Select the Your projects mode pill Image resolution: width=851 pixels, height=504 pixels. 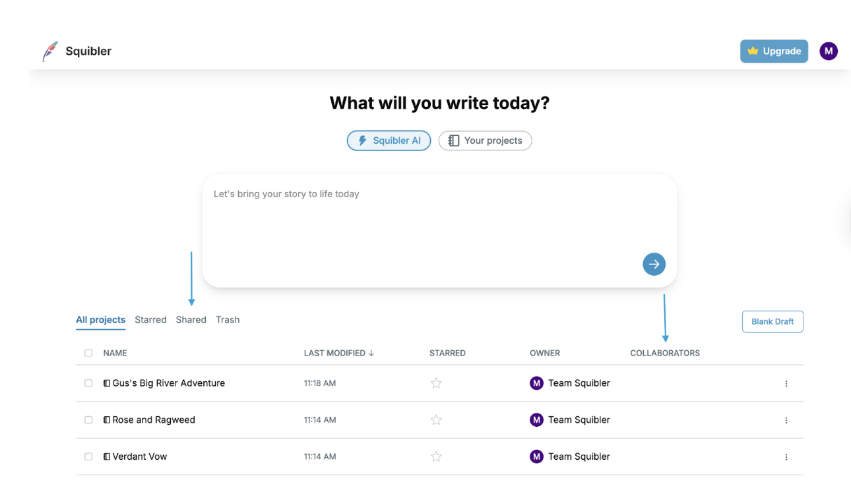pyautogui.click(x=485, y=141)
